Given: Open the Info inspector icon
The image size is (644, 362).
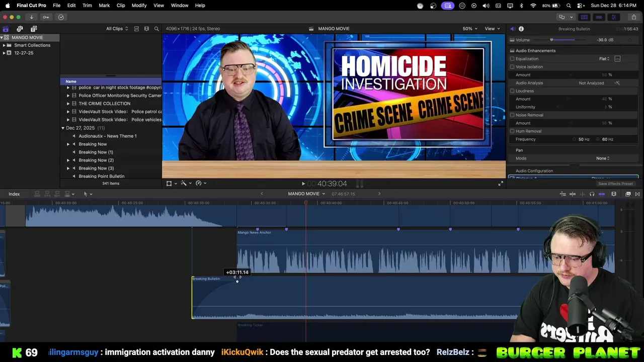Looking at the screenshot, I should click(x=521, y=29).
